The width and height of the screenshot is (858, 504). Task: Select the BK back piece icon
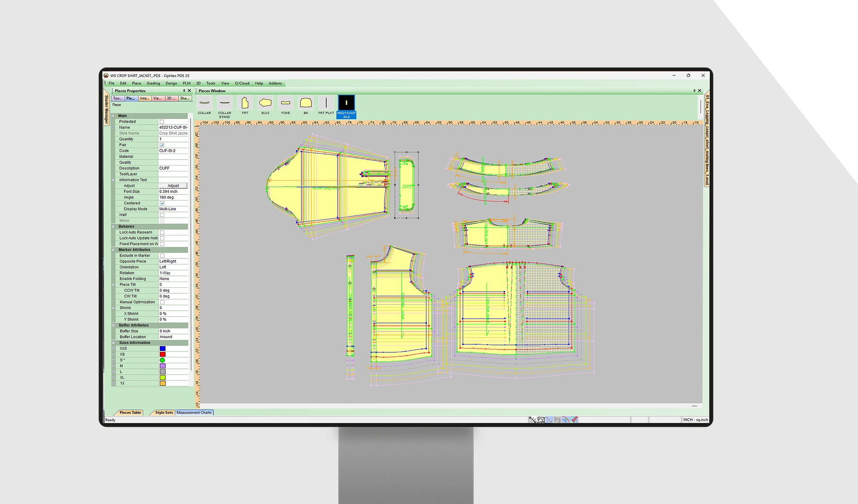point(306,103)
